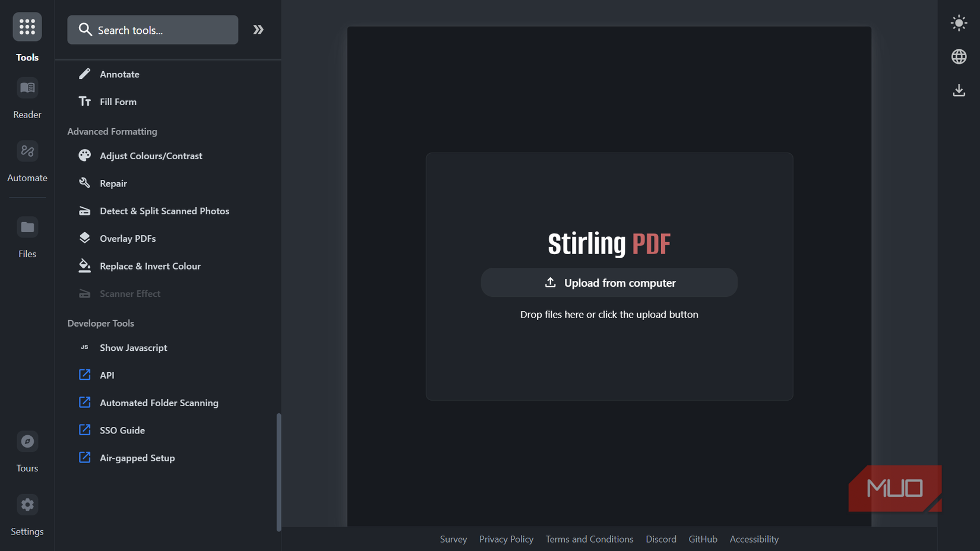Click scanner icon for Detect & Split Scanned Photos
Screen dimensions: 980x551
tap(84, 211)
